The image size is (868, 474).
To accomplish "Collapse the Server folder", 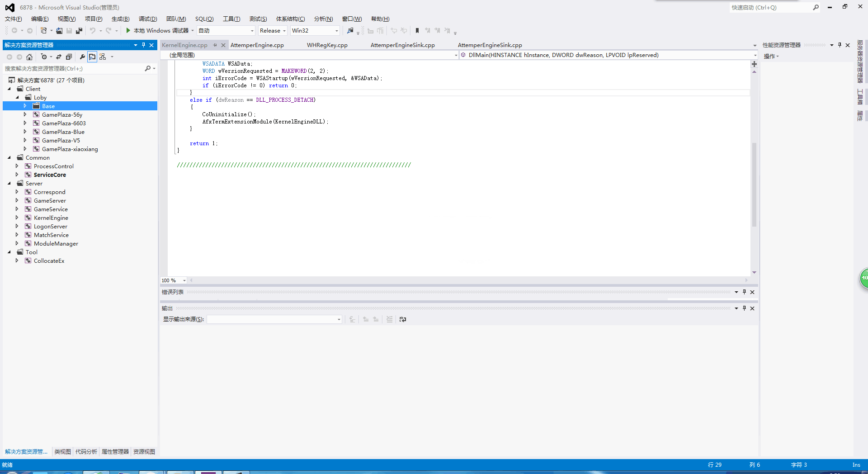I will point(9,183).
